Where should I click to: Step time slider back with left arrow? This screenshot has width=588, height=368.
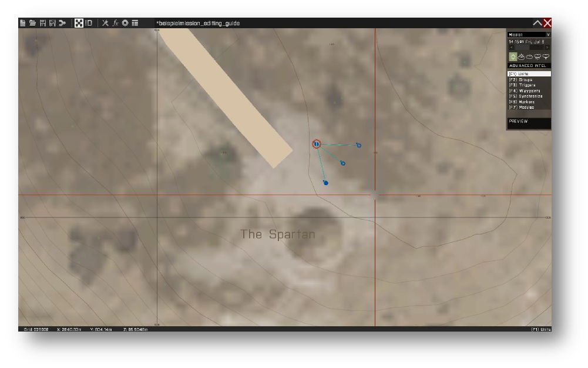pyautogui.click(x=512, y=48)
